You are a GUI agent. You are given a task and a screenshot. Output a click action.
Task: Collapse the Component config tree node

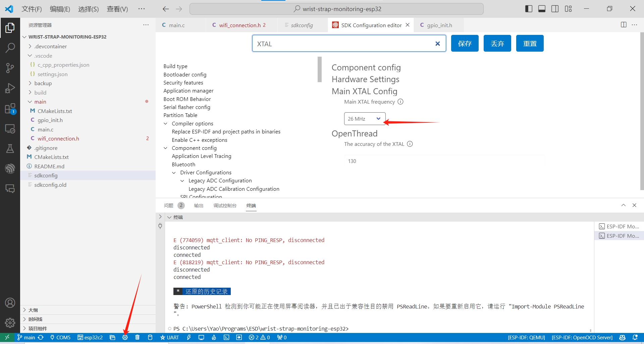tap(165, 148)
